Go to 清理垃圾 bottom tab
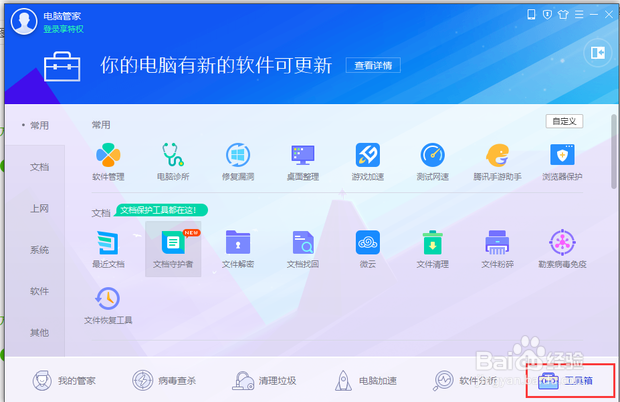The image size is (620, 402). (x=264, y=381)
